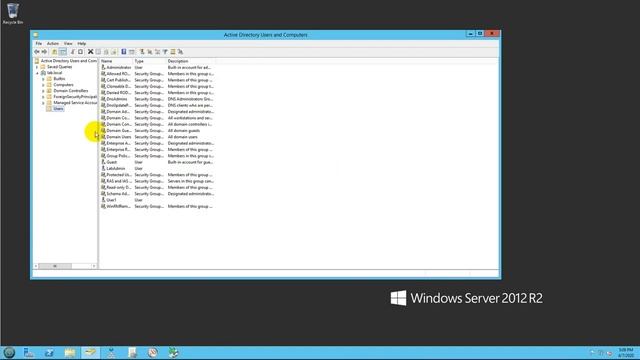Select the Builtin container in the tree

point(59,79)
